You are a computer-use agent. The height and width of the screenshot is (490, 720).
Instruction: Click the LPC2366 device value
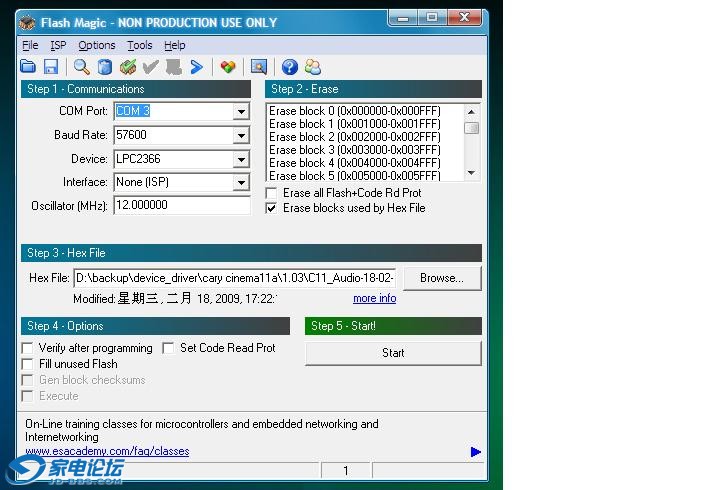click(x=138, y=159)
